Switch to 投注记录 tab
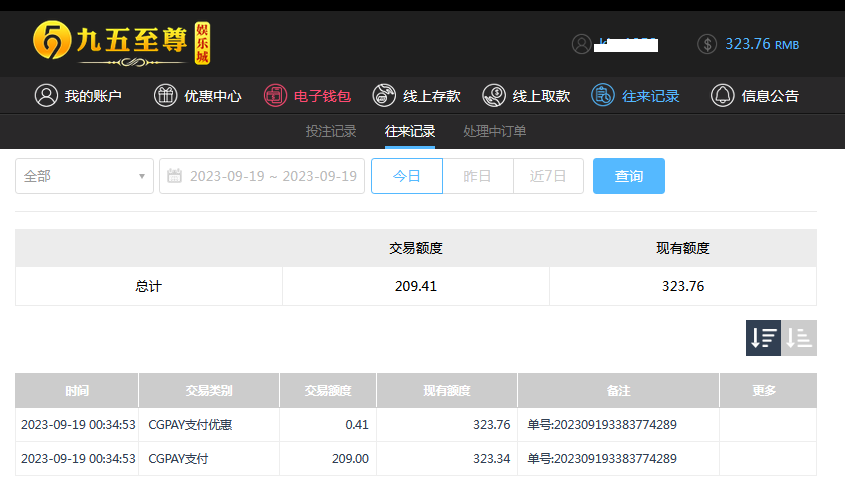This screenshot has width=845, height=481. 331,131
